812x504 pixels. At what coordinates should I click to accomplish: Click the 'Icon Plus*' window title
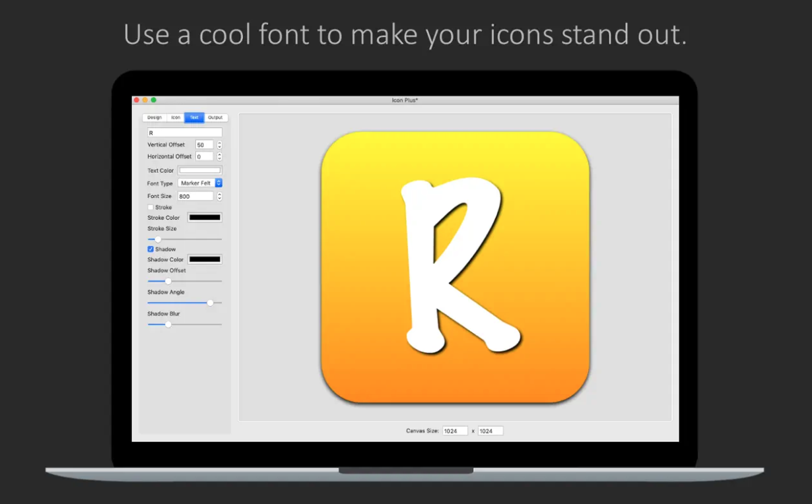tap(405, 100)
